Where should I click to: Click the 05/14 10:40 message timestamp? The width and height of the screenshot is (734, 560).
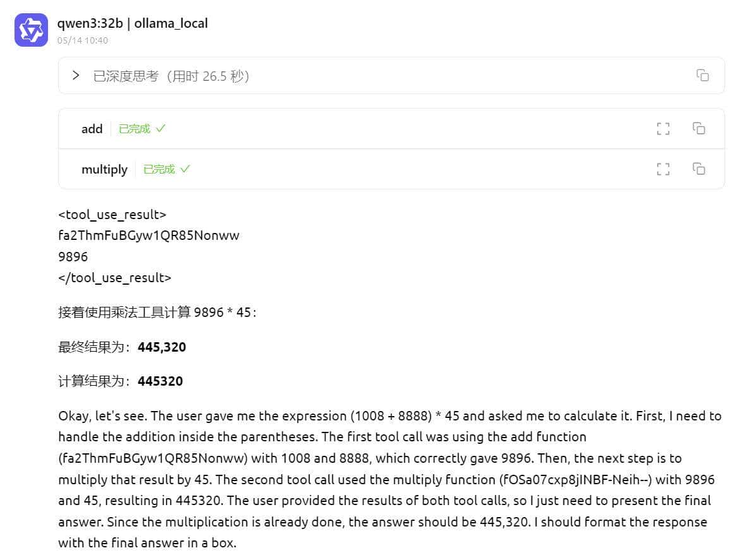click(x=82, y=40)
